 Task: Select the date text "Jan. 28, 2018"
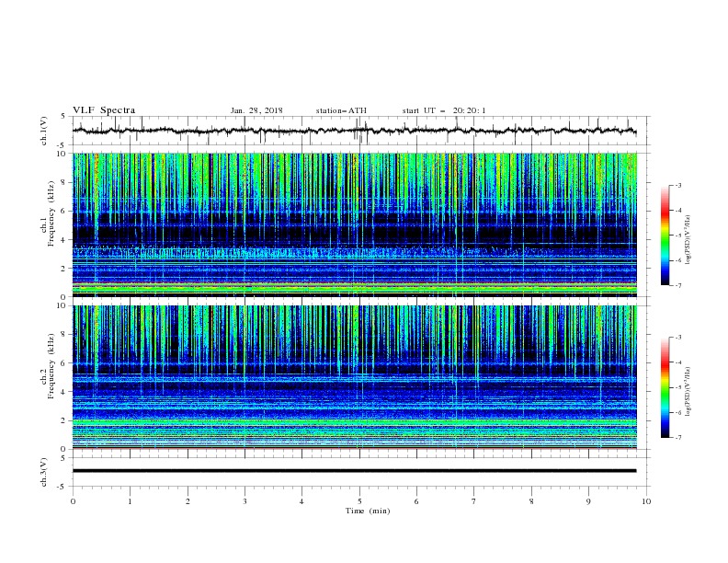tap(256, 110)
